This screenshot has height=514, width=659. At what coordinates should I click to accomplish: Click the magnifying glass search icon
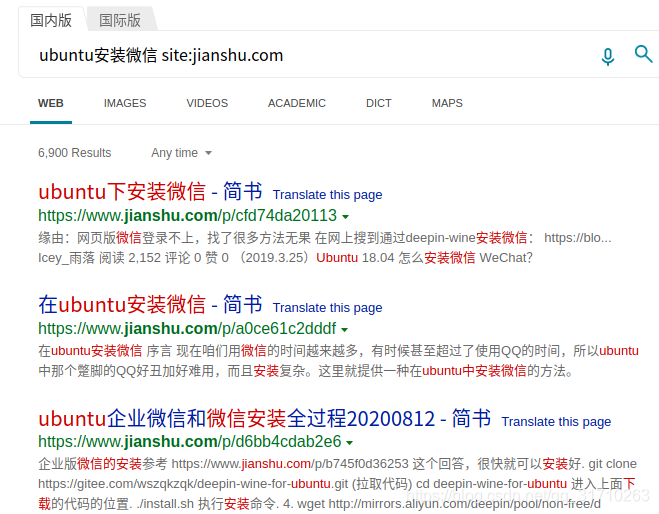[x=643, y=54]
